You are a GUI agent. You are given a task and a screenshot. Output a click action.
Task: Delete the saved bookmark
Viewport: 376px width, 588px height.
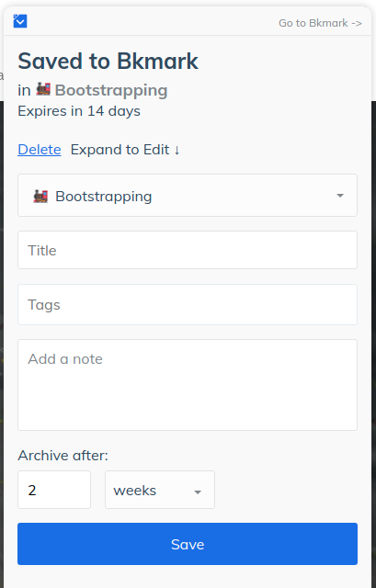click(x=40, y=149)
